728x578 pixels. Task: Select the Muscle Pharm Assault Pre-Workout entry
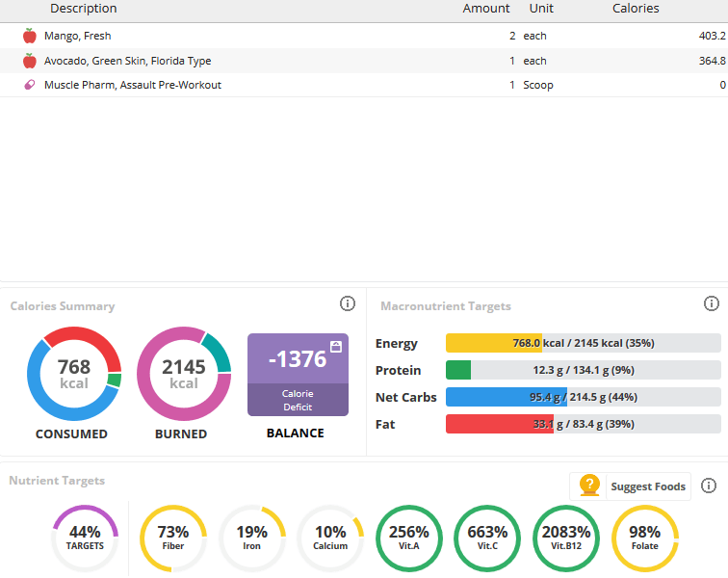[133, 85]
